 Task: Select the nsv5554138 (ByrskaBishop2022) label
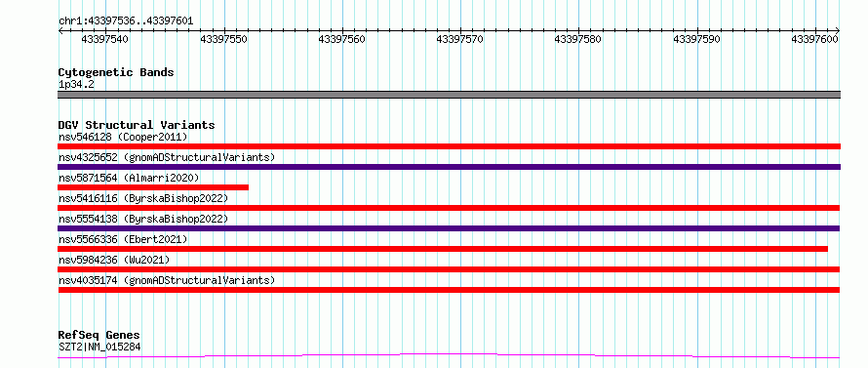pyautogui.click(x=143, y=219)
